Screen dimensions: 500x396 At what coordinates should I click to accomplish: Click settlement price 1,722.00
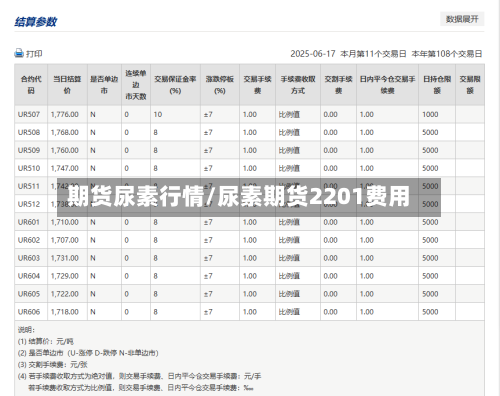tap(65, 294)
